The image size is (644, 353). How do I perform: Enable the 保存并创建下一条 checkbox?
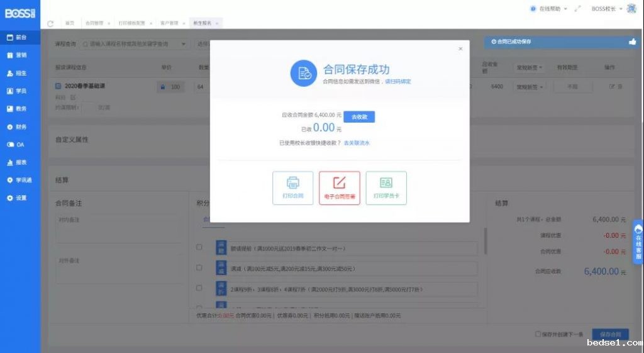538,334
